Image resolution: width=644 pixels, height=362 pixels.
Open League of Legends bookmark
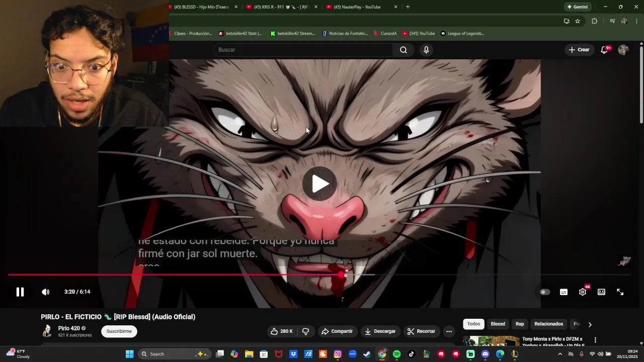click(x=462, y=34)
